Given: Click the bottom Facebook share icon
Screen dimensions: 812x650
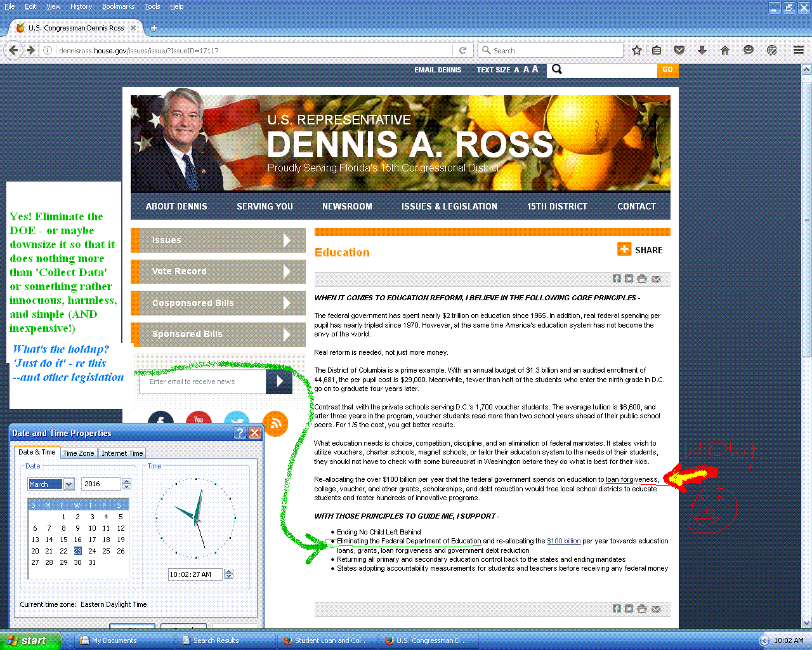Looking at the screenshot, I should (x=617, y=609).
